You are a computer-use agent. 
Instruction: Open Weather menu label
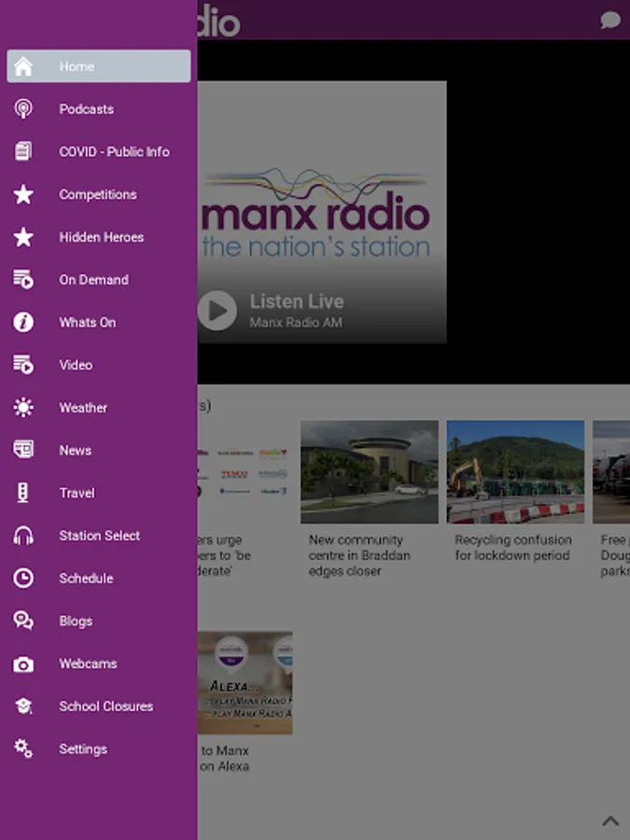[x=83, y=408]
